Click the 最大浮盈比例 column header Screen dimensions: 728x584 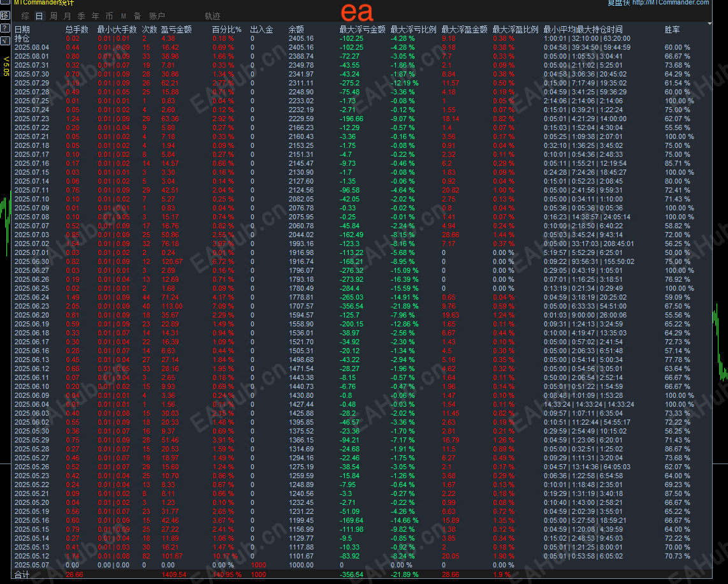516,29
